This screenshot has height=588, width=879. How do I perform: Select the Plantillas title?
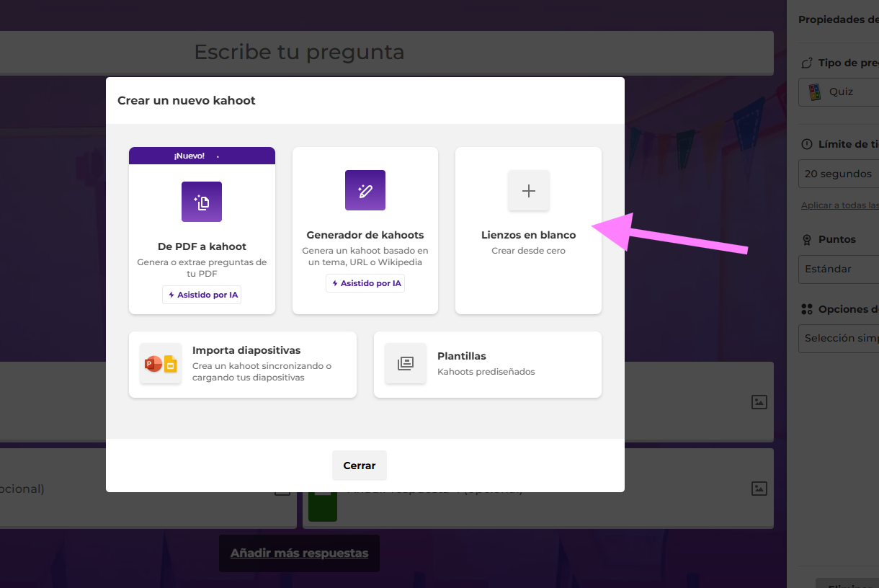point(462,356)
